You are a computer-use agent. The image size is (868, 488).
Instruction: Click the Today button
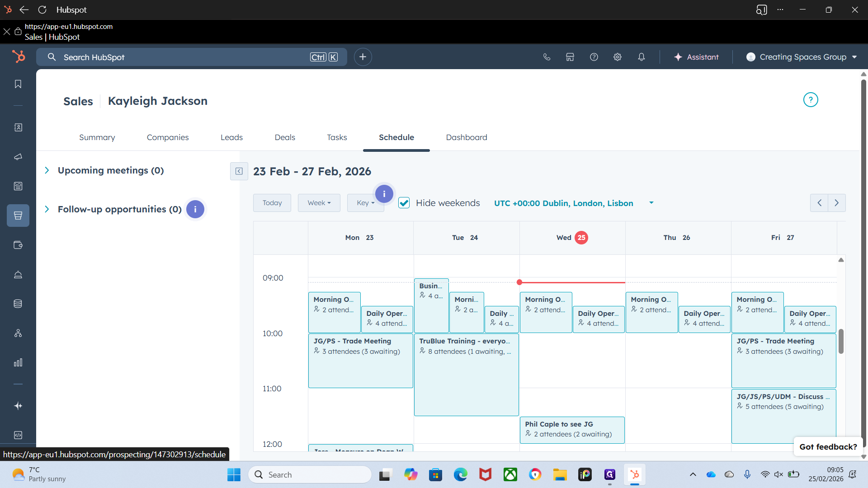point(272,203)
